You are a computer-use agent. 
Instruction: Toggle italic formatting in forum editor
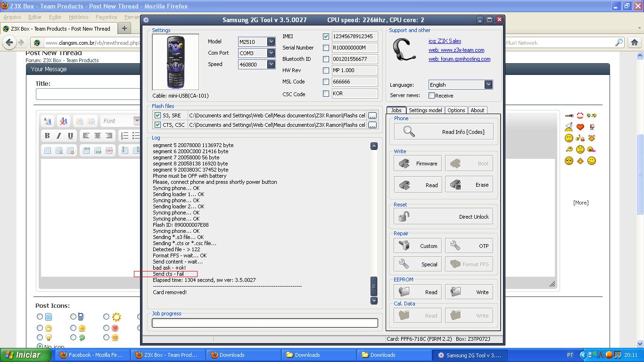pyautogui.click(x=58, y=136)
